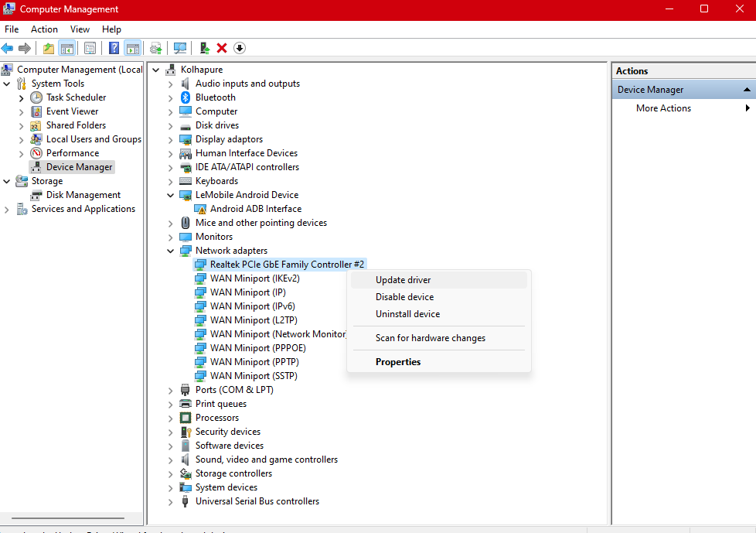
Task: Select Disk Management in left tree
Action: coord(75,196)
